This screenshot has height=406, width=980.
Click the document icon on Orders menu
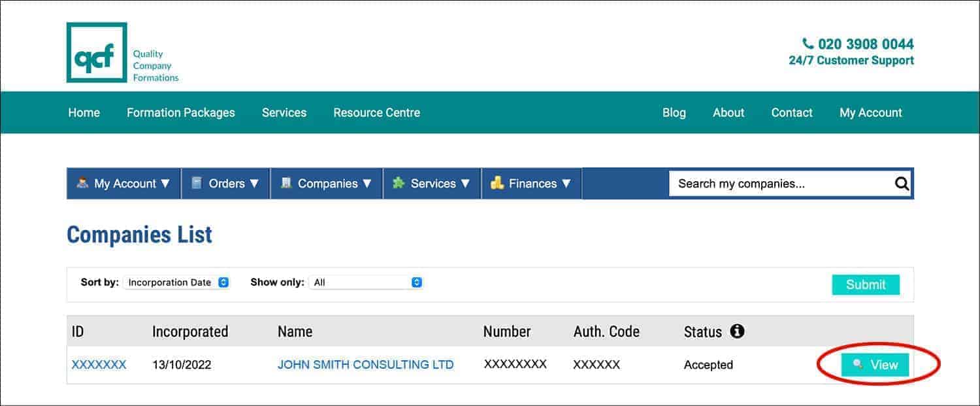pyautogui.click(x=197, y=184)
